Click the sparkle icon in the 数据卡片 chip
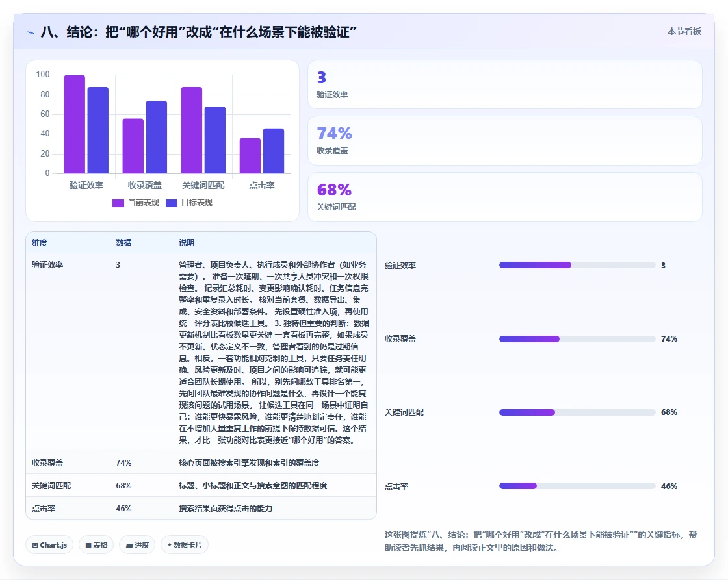This screenshot has height=580, width=728. pyautogui.click(x=170, y=545)
